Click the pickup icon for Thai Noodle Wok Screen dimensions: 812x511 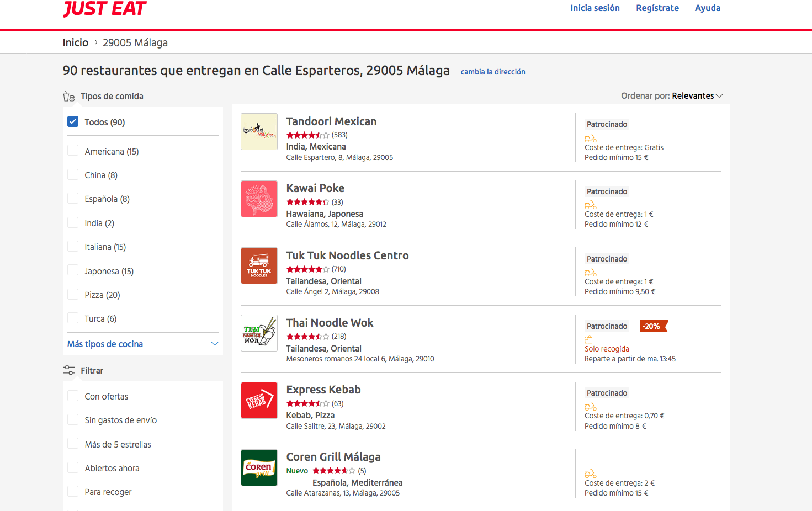[x=588, y=339]
